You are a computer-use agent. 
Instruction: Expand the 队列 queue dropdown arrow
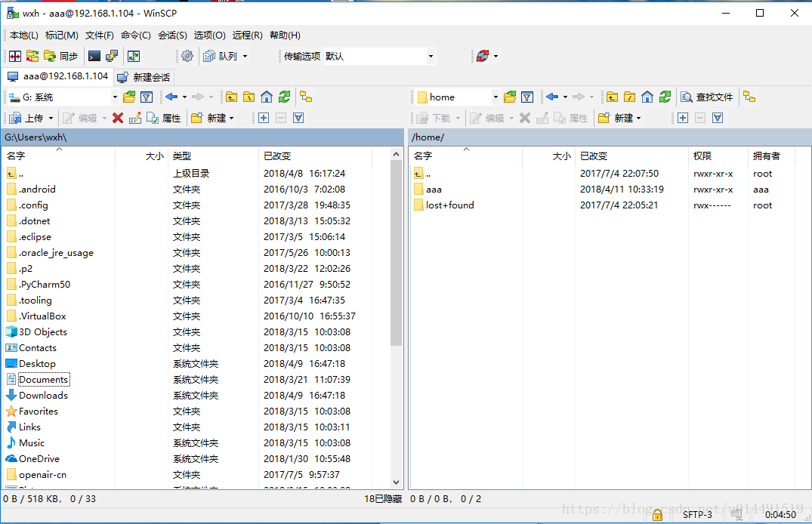[245, 56]
